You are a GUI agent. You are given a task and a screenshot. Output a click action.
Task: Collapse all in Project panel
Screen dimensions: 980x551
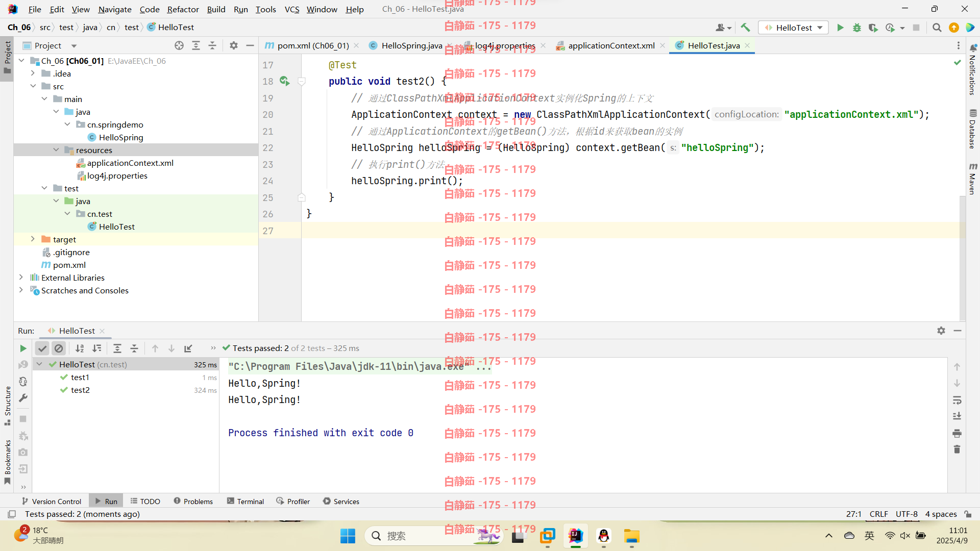[x=212, y=45]
